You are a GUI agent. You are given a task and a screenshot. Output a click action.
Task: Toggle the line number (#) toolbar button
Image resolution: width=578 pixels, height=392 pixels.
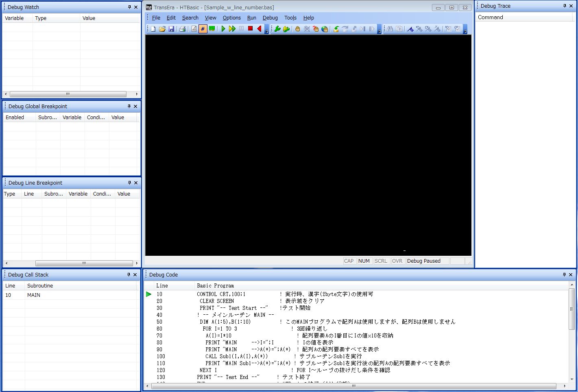[203, 29]
